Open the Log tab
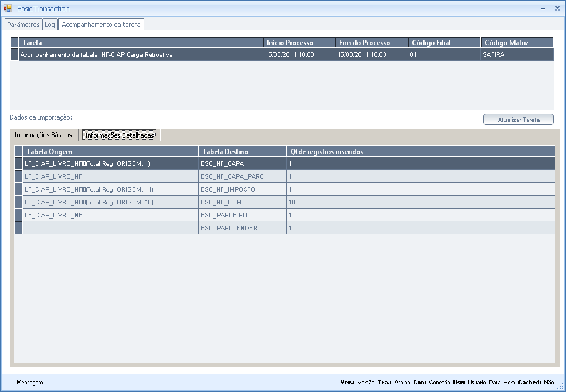Image resolution: width=566 pixels, height=392 pixels. 50,25
